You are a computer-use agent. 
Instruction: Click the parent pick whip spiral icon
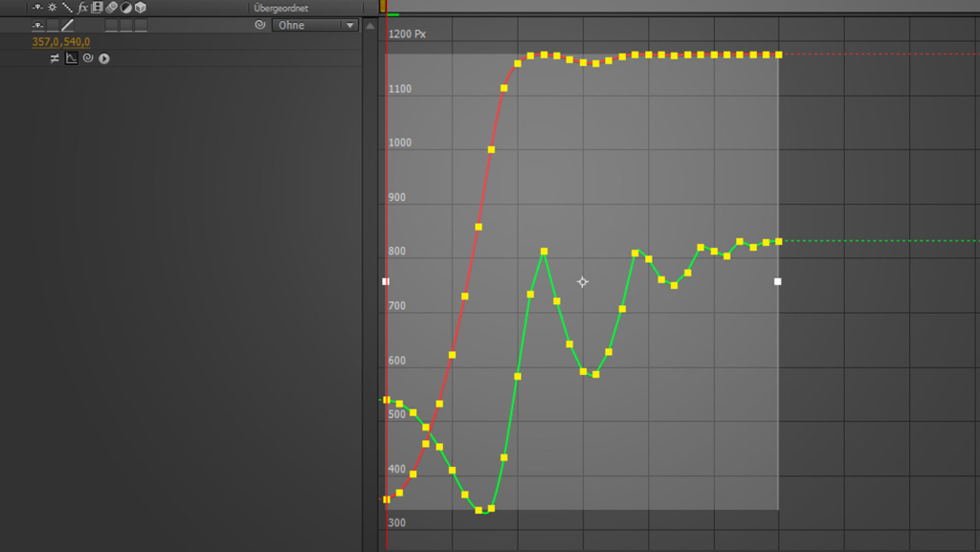pyautogui.click(x=259, y=25)
